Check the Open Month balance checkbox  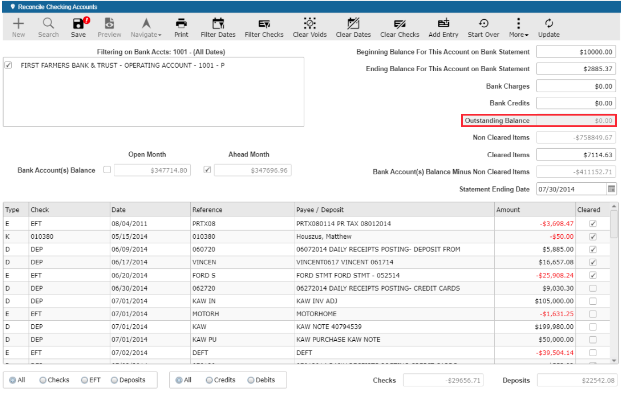click(107, 170)
